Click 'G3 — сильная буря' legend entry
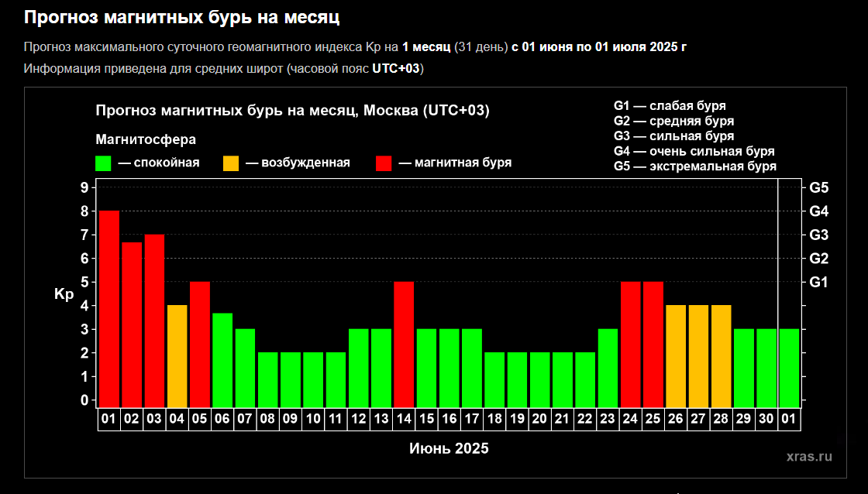Screen dimensions: 868x494 point(673,136)
